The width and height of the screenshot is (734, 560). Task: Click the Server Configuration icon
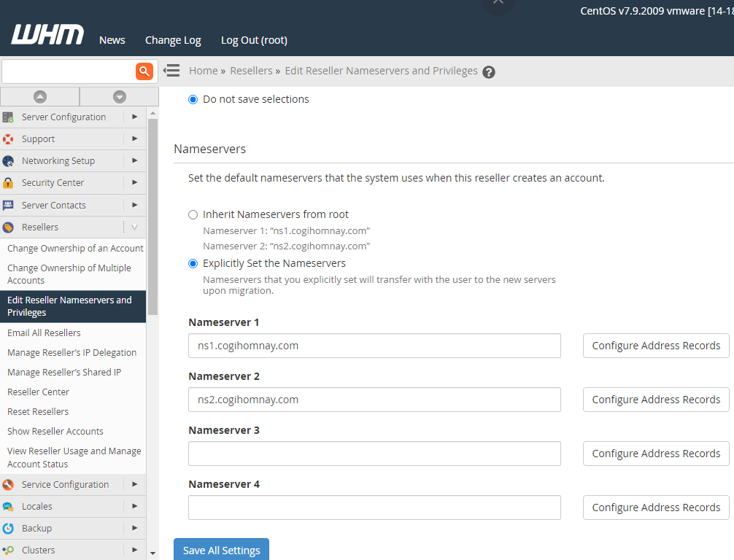click(x=8, y=117)
